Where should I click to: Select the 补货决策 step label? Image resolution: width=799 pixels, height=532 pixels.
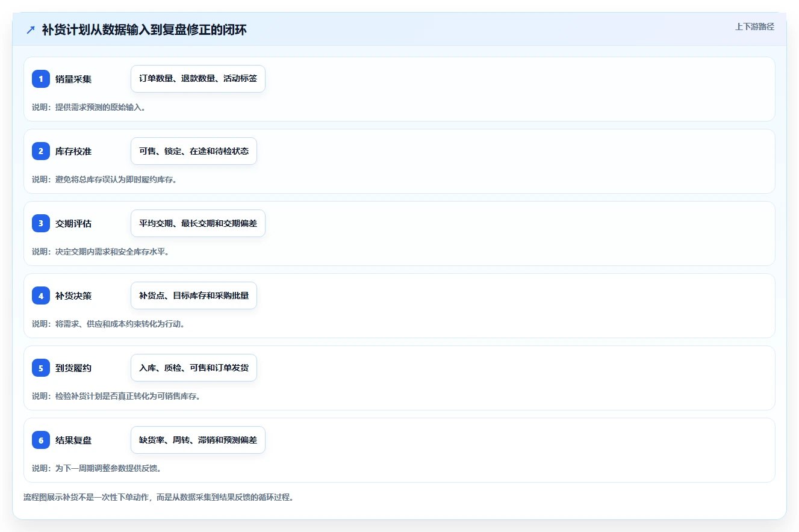[x=73, y=295]
